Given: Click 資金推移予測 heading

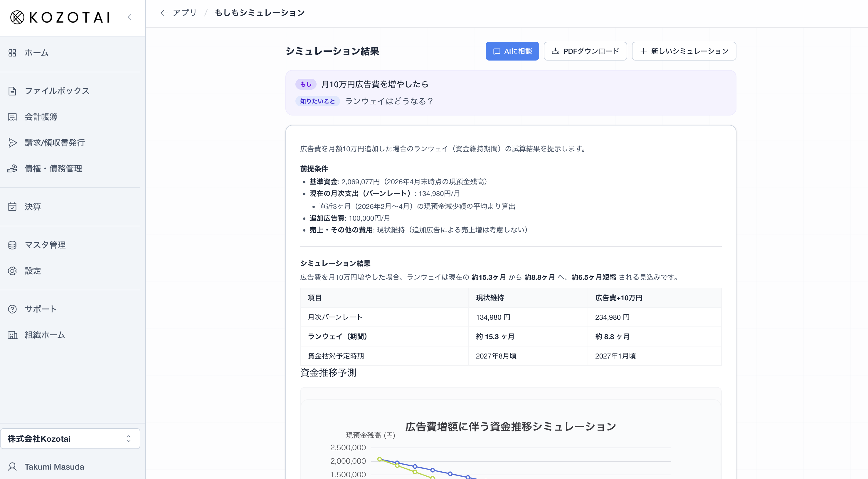Looking at the screenshot, I should point(328,373).
